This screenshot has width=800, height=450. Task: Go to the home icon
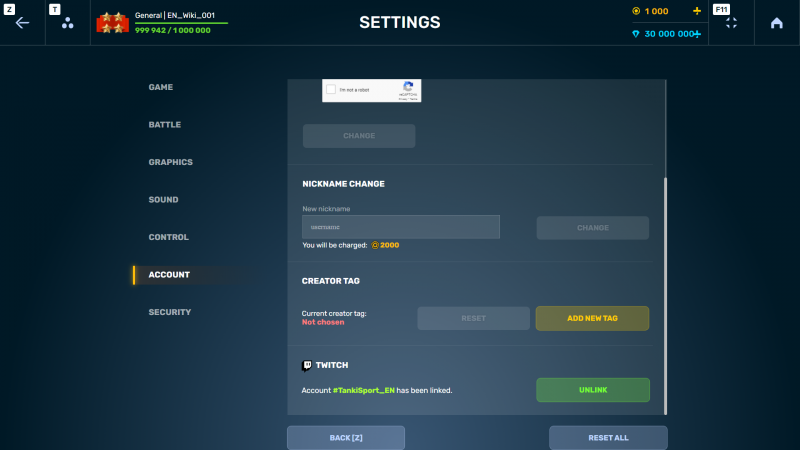(776, 23)
